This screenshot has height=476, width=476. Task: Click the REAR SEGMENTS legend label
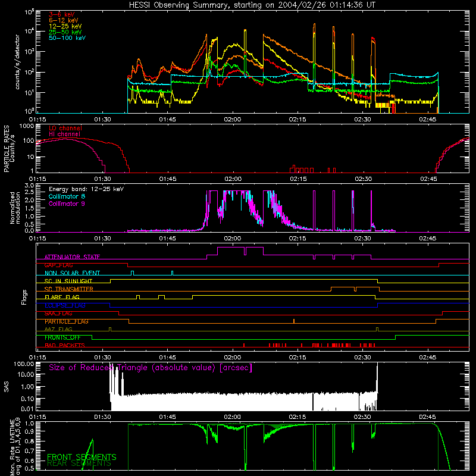click(x=79, y=464)
